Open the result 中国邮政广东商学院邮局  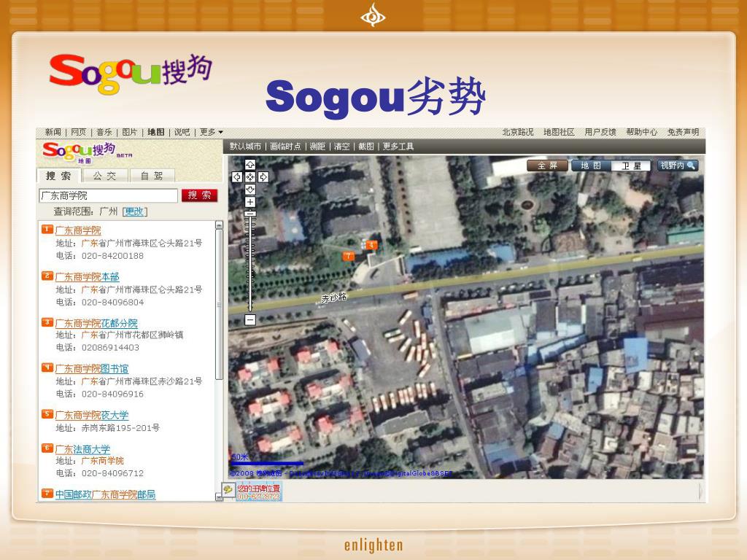105,494
